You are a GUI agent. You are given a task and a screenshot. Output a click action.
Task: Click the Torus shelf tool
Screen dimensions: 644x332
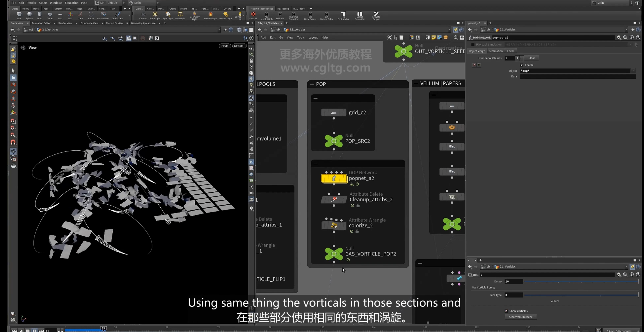tap(50, 15)
